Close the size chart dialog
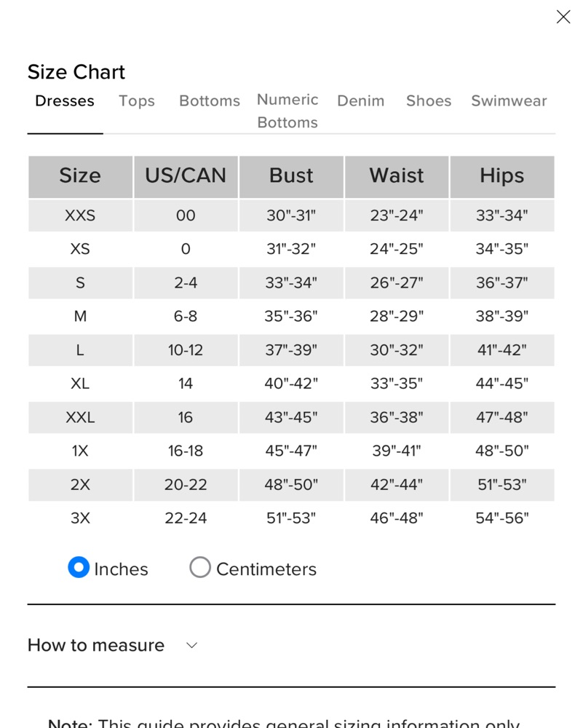Image resolution: width=583 pixels, height=728 pixels. 563,17
